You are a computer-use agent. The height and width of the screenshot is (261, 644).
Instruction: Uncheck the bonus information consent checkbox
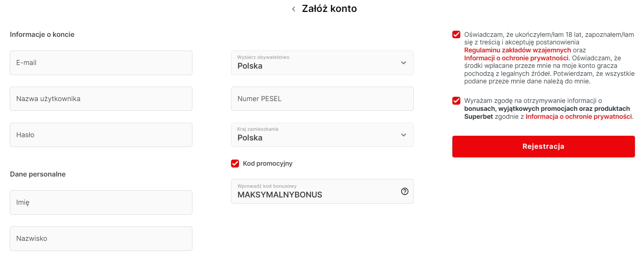tap(456, 101)
